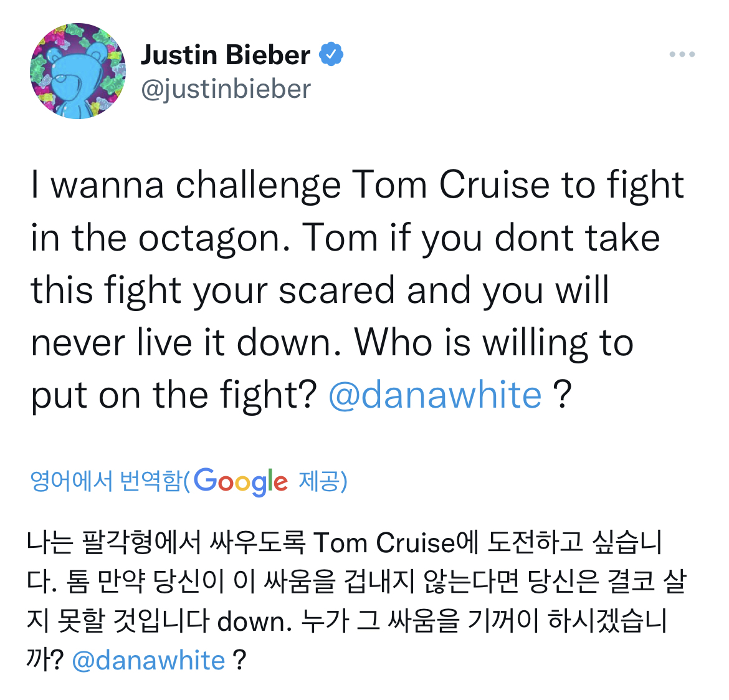
Task: Click the @danawhite mention in the English tweet
Action: pyautogui.click(x=435, y=395)
